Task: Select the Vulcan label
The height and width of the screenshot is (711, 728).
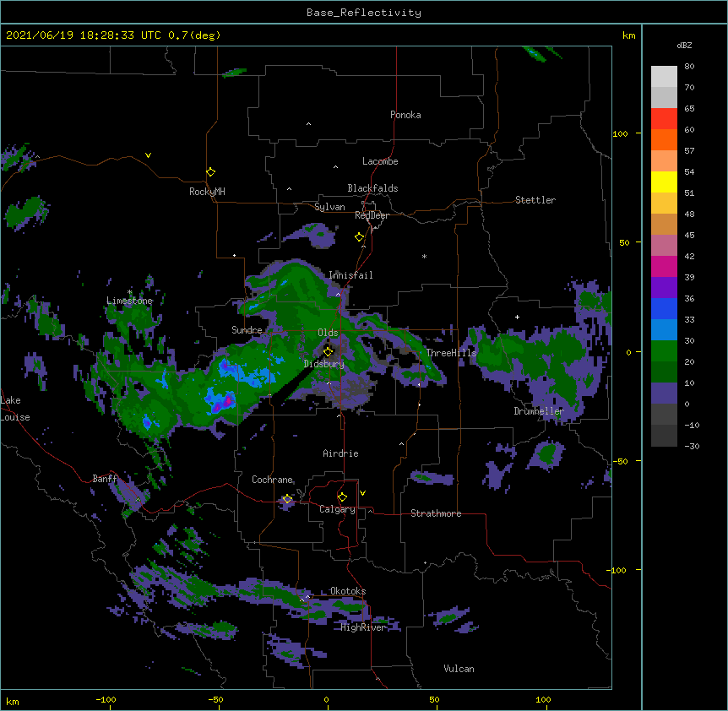Action: 459,669
